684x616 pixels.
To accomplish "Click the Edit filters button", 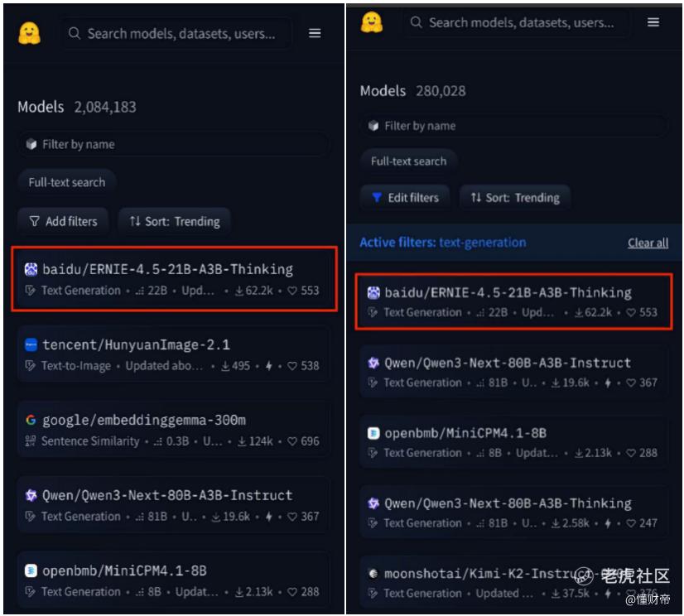I will tap(405, 198).
